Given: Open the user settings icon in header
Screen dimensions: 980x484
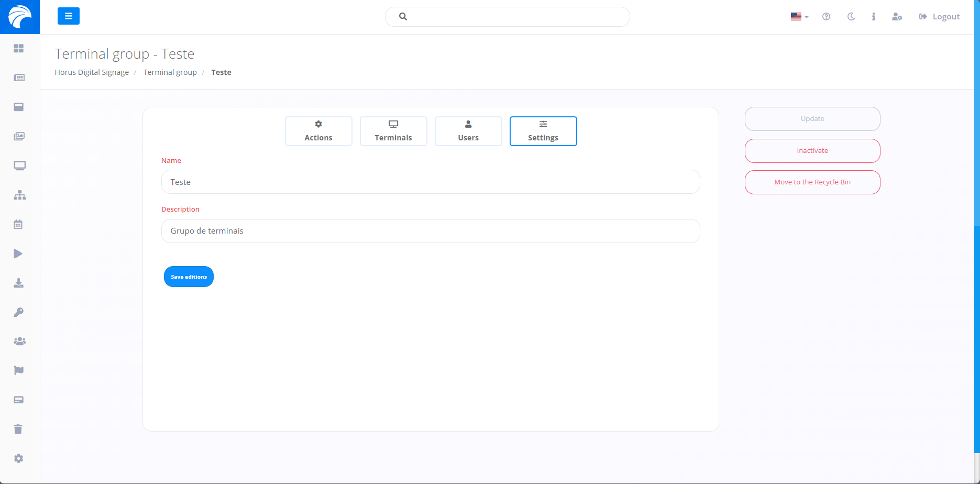Looking at the screenshot, I should [x=897, y=17].
